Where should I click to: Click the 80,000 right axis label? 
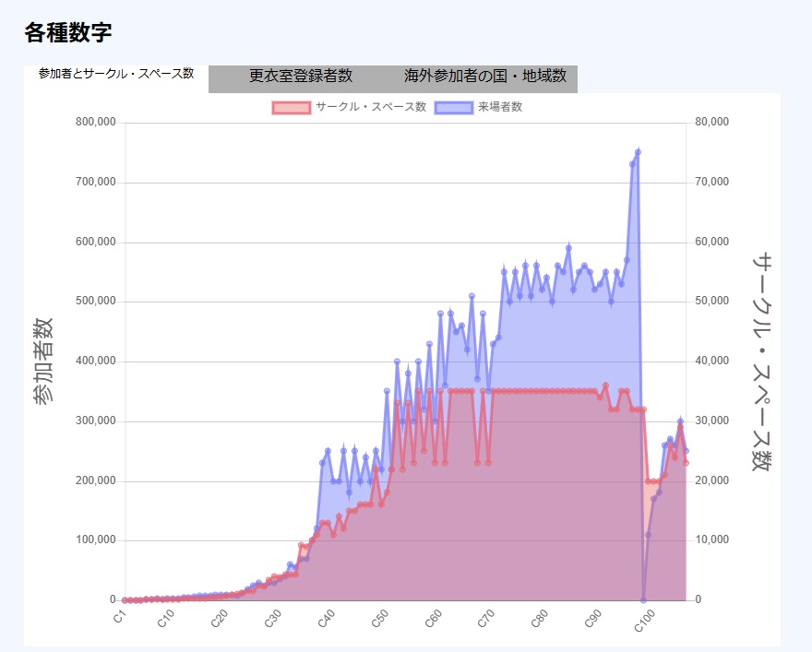coord(711,122)
